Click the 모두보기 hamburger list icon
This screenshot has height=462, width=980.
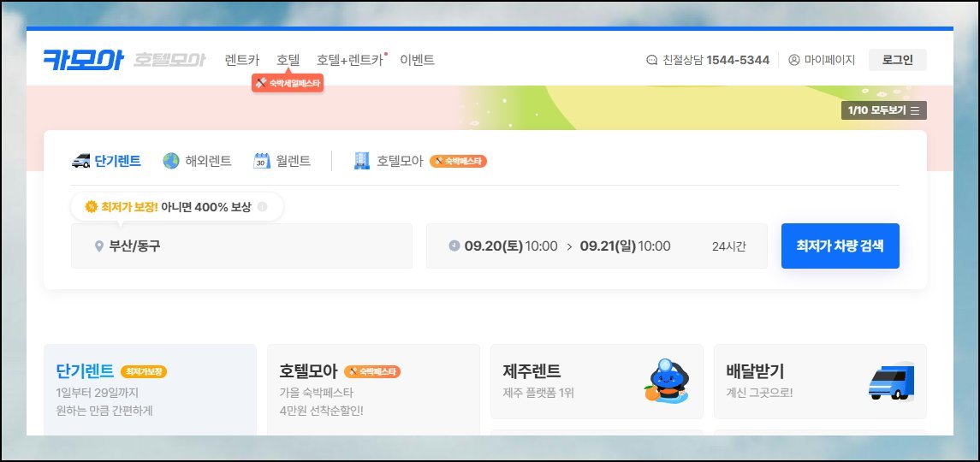tap(915, 110)
